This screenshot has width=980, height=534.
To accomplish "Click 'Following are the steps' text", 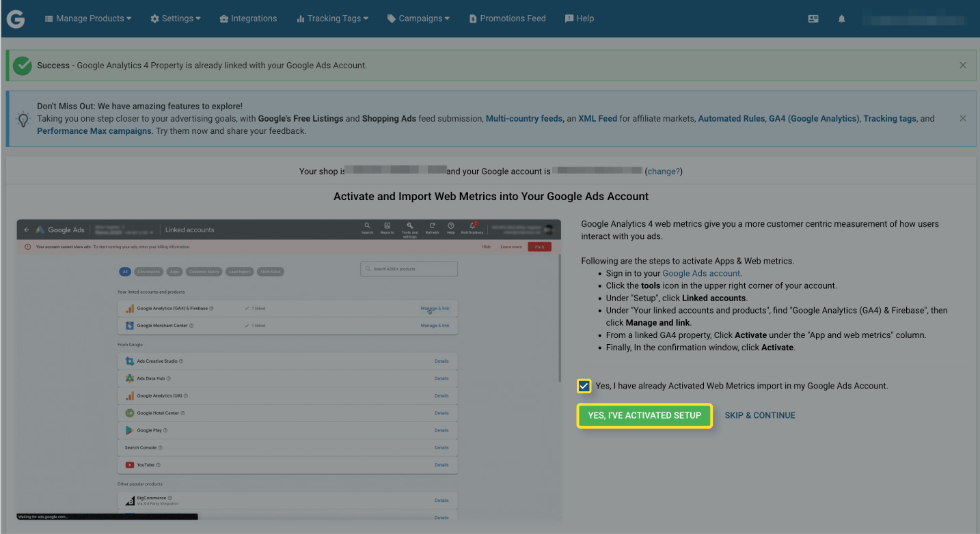I will pyautogui.click(x=688, y=261).
